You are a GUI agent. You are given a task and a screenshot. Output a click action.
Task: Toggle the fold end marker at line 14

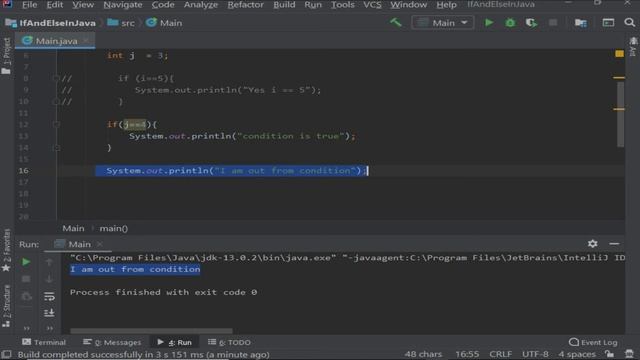(x=57, y=148)
